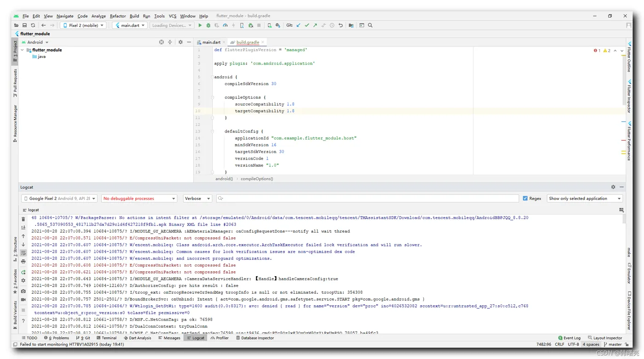Select the java folder in project tree
Screen dimensions: 644x359
39,57
